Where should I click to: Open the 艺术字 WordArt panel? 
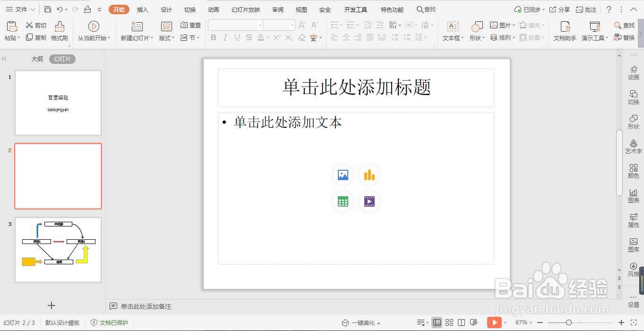(634, 147)
